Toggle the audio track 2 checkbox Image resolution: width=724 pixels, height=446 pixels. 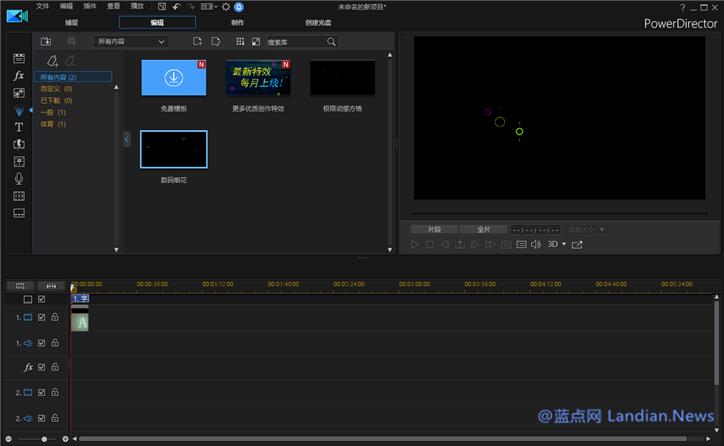[x=42, y=418]
